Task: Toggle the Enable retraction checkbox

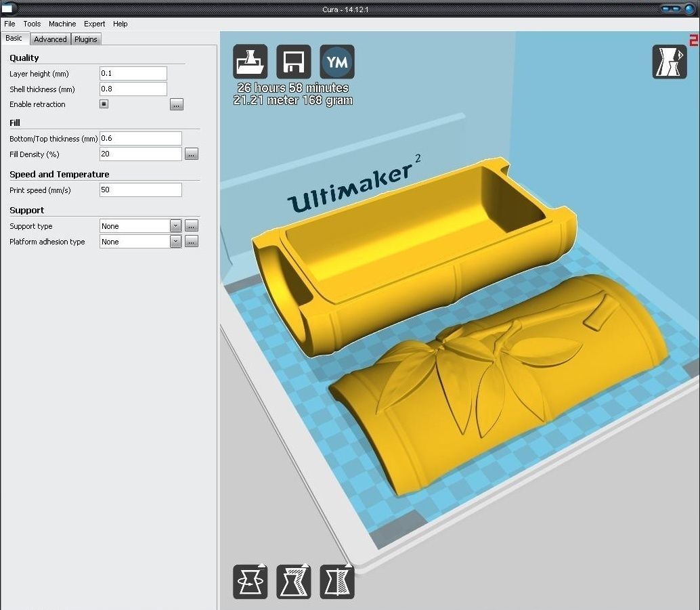Action: pos(104,104)
